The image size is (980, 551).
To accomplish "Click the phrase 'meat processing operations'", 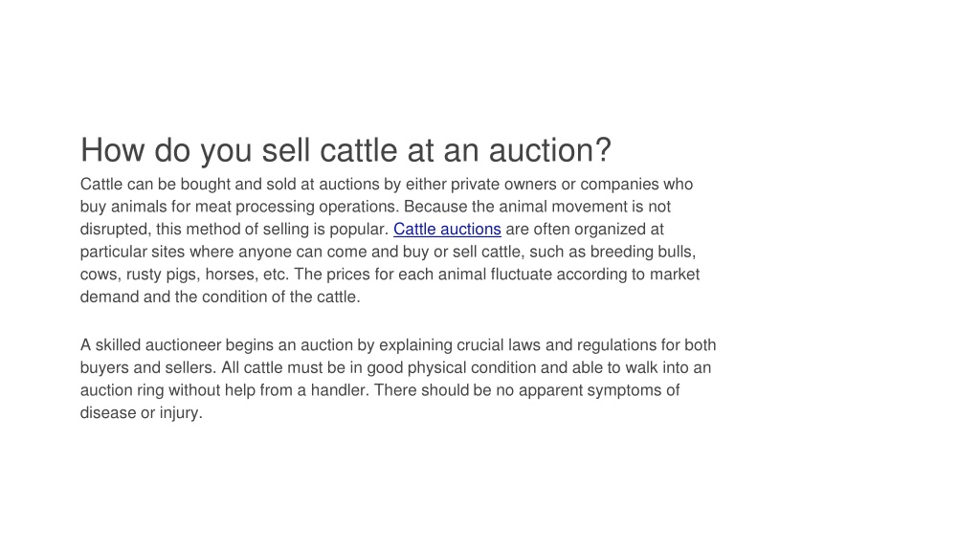I will [x=297, y=208].
